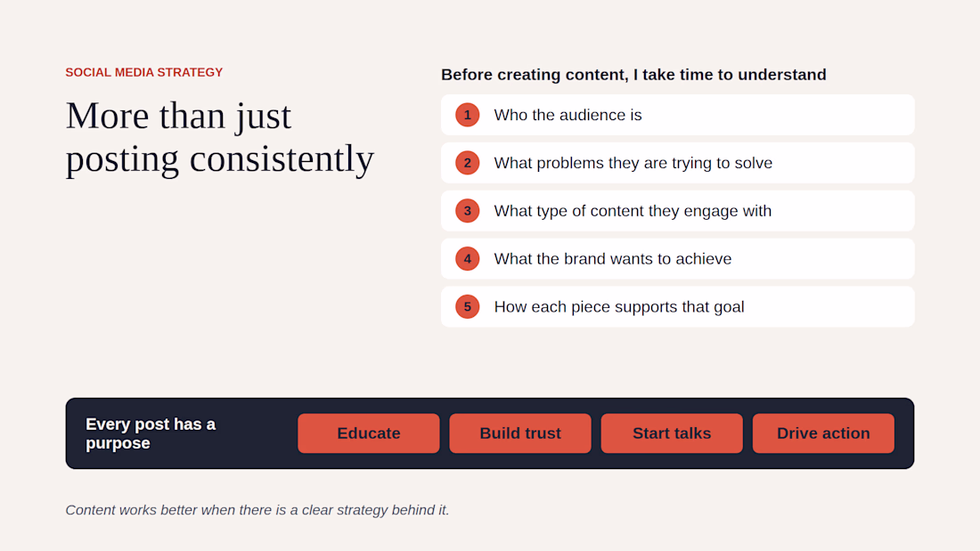Click the SOCIAL MEDIA STRATEGY label

point(144,72)
